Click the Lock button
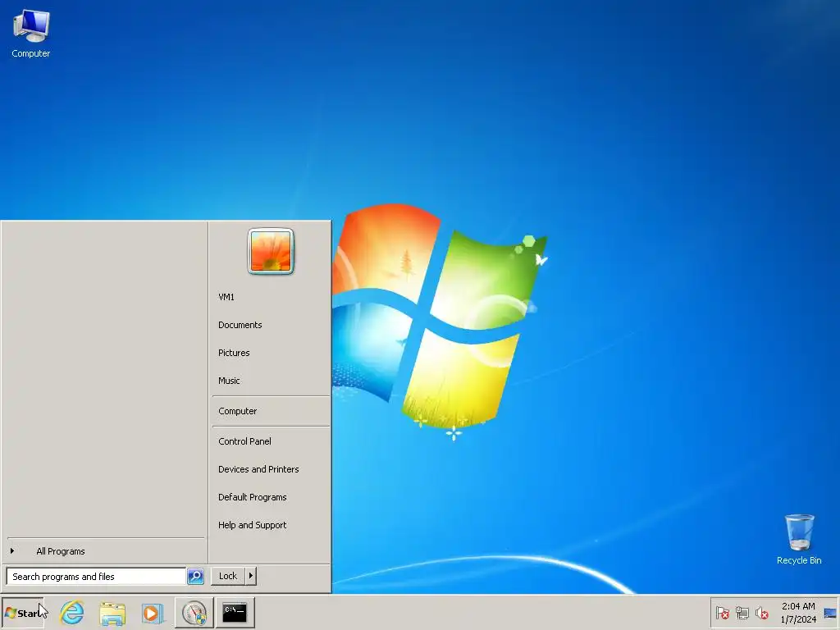 (228, 576)
